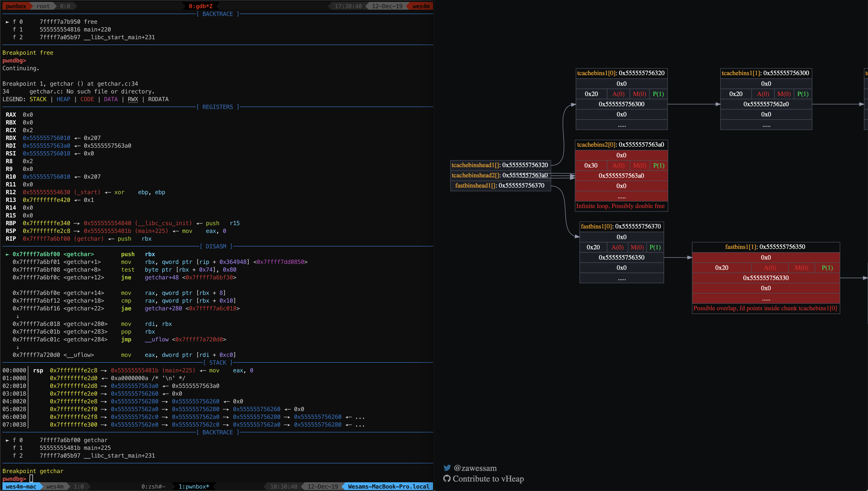Select the 0:gdb*Z tmux window tab
This screenshot has height=491, width=868.
pos(201,6)
